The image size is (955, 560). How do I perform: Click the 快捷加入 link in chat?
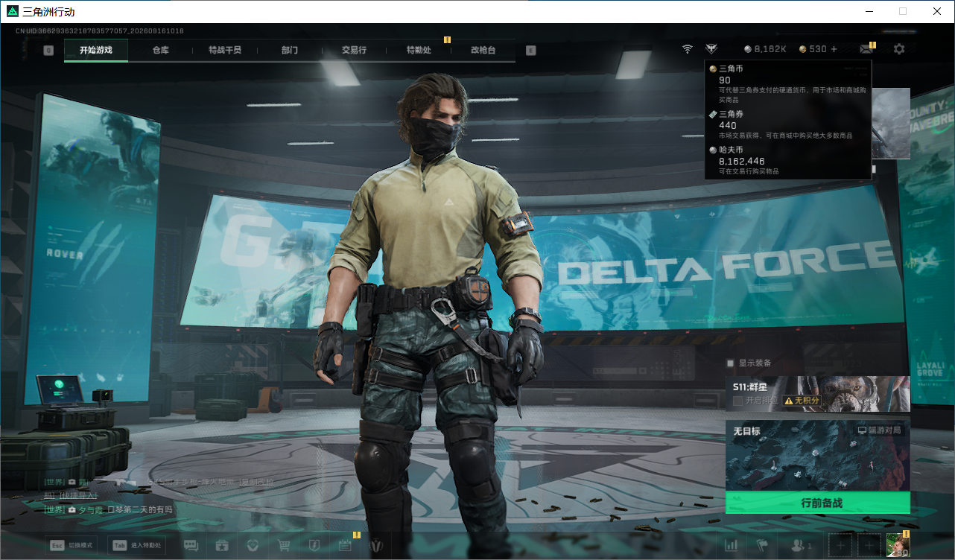pyautogui.click(x=79, y=496)
